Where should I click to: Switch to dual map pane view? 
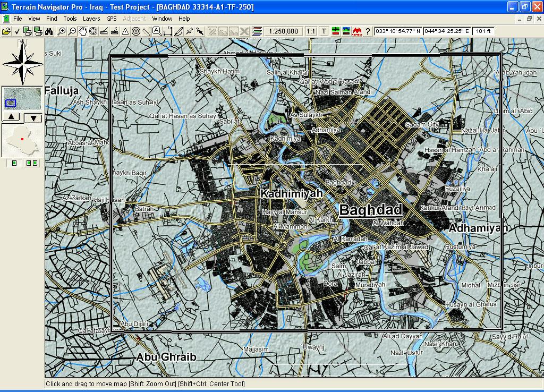31,163
